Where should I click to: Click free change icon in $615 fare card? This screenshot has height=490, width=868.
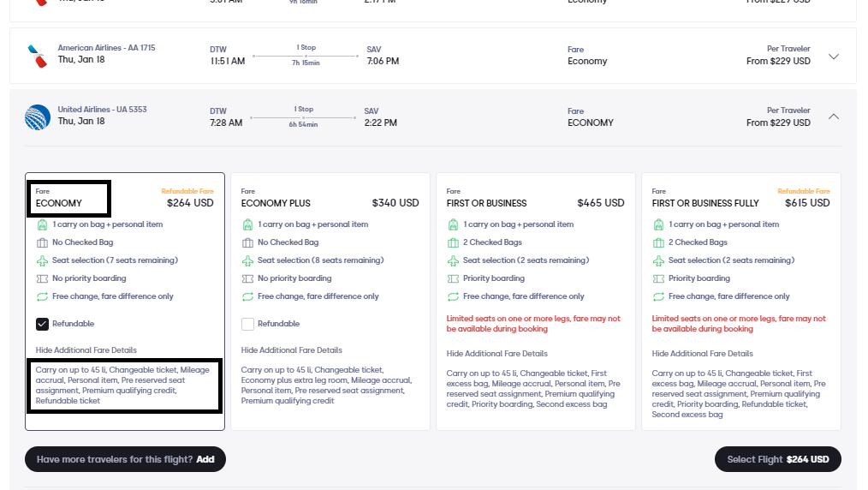point(658,296)
